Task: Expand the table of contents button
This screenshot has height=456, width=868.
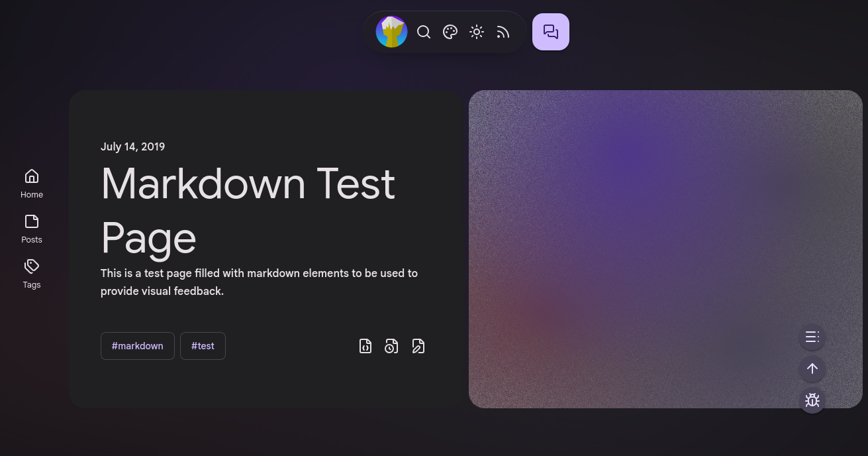Action: pyautogui.click(x=812, y=337)
